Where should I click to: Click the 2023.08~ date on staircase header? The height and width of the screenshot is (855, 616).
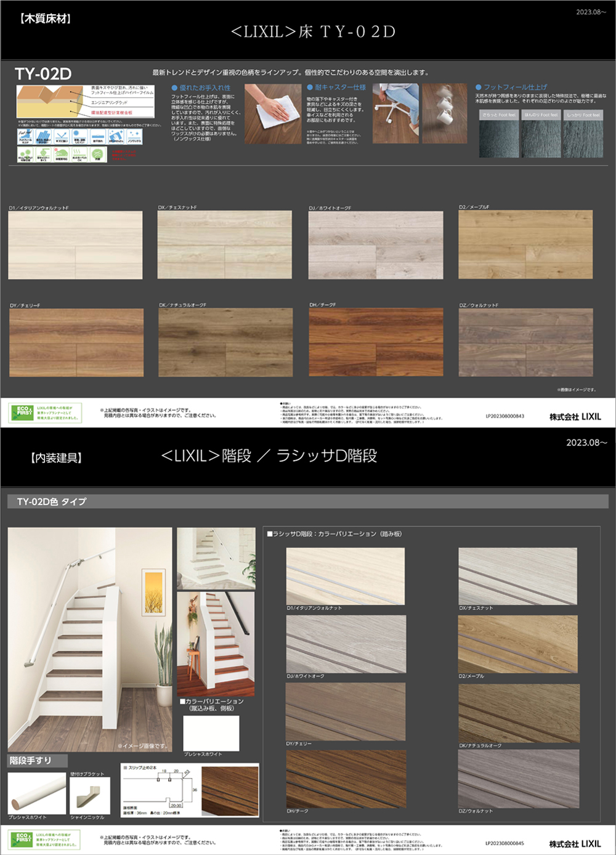tap(586, 442)
